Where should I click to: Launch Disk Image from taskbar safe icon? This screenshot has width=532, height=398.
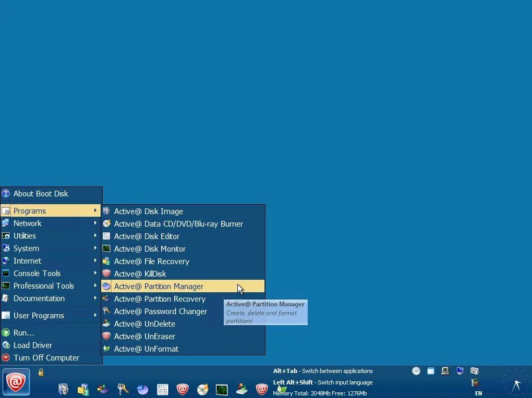point(64,389)
